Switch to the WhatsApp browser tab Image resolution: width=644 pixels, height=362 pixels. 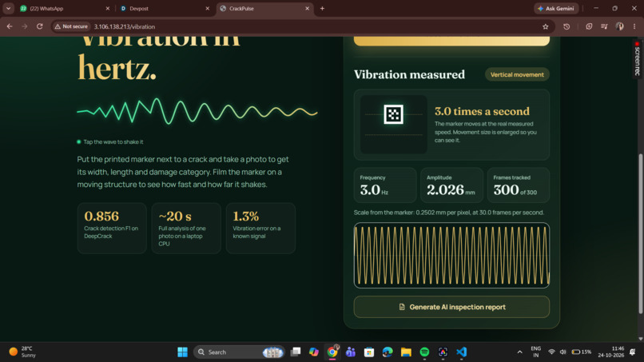click(x=64, y=8)
